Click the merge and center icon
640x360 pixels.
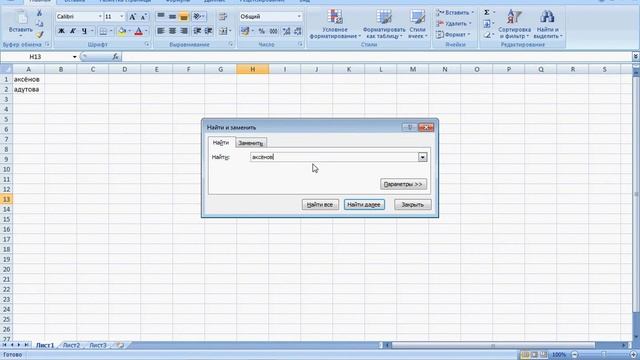click(x=224, y=31)
